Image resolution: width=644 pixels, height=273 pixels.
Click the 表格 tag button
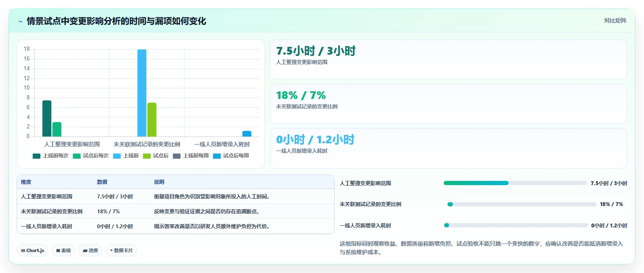63,250
